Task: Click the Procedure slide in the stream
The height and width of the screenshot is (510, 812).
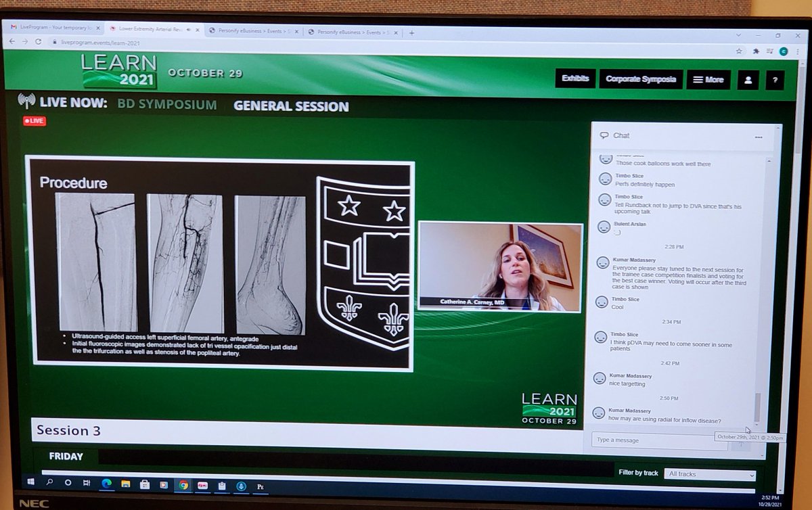Action: click(x=220, y=264)
